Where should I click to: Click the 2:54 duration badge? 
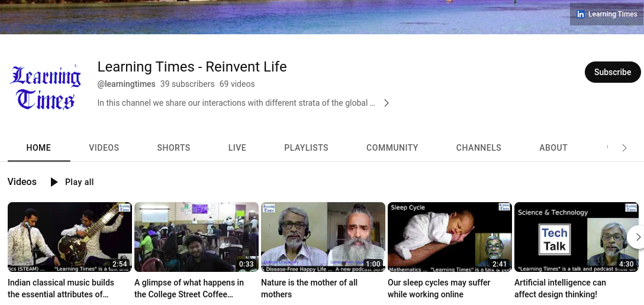[x=120, y=264]
